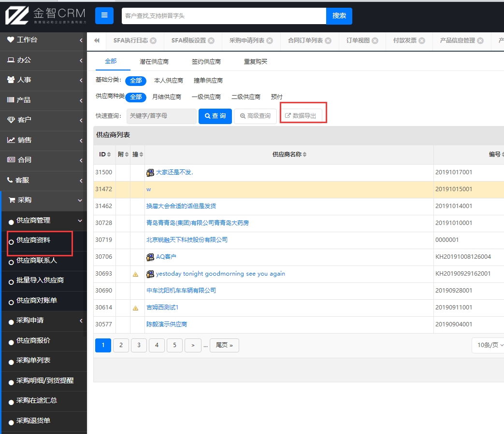Filter 供应商种类 by 一级供应商

(206, 97)
